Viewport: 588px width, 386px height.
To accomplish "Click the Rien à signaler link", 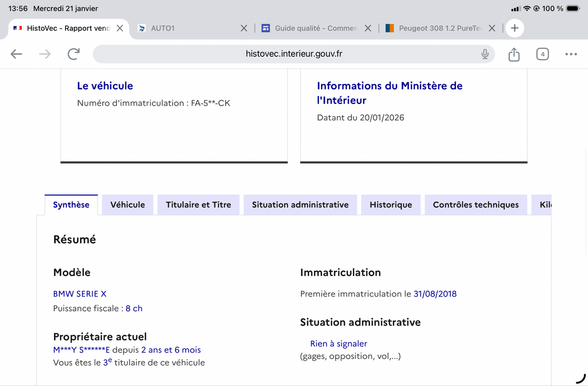I will pyautogui.click(x=339, y=344).
